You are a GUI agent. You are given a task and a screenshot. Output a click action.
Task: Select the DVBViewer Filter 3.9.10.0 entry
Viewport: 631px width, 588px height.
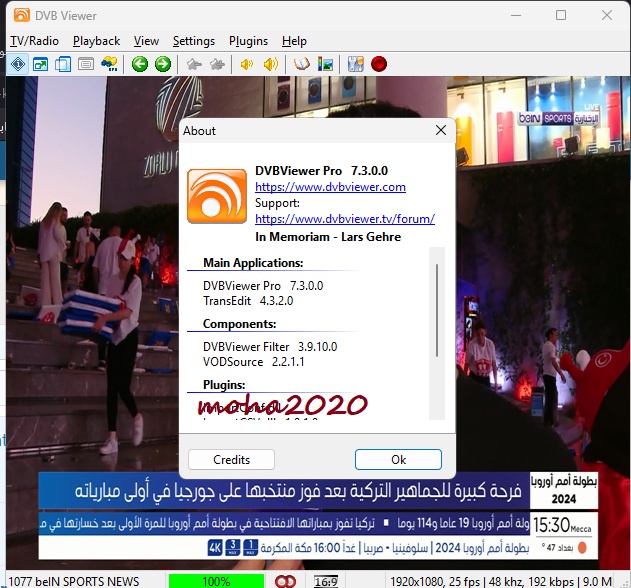pos(270,347)
